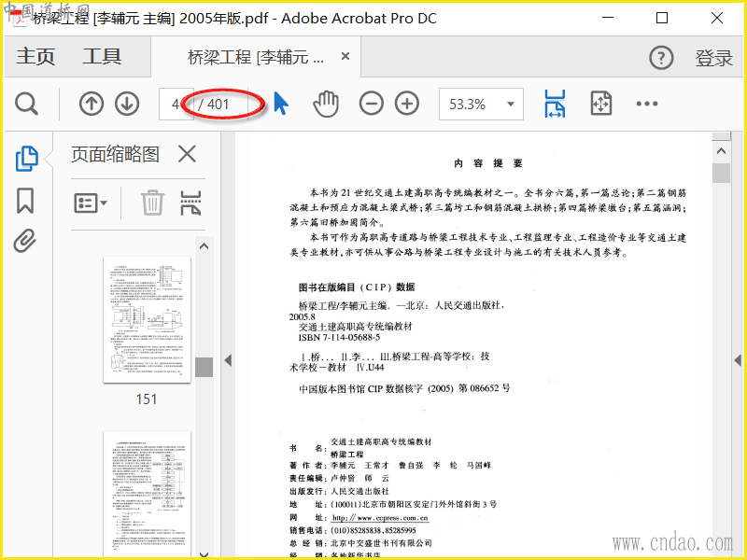
Task: Click the 页面缩略图 panel title
Action: (x=115, y=154)
